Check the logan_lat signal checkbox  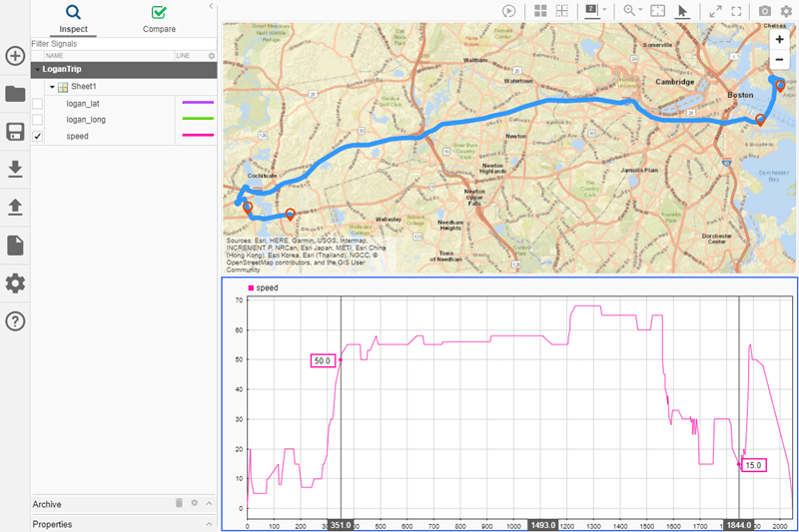(37, 104)
